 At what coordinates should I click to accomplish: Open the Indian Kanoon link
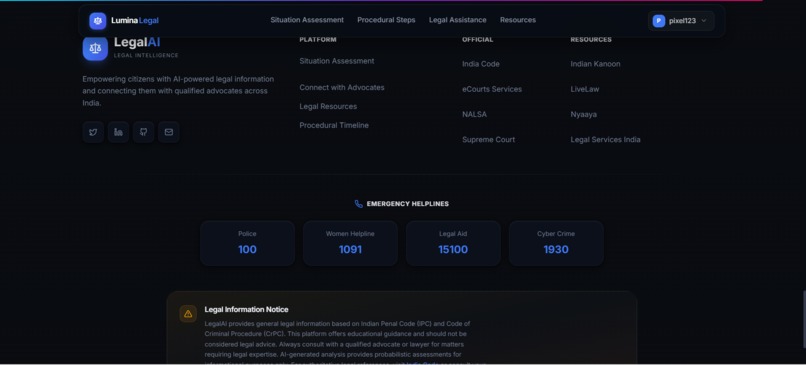(x=595, y=64)
